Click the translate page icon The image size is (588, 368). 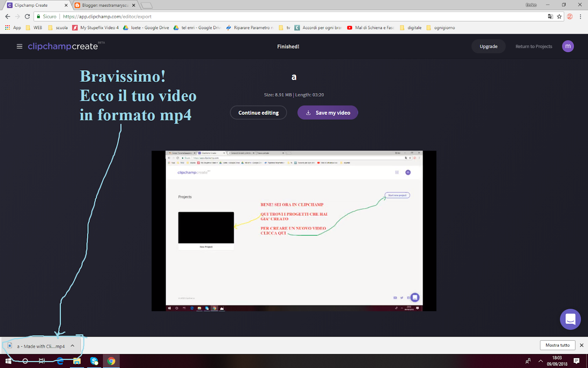(550, 17)
